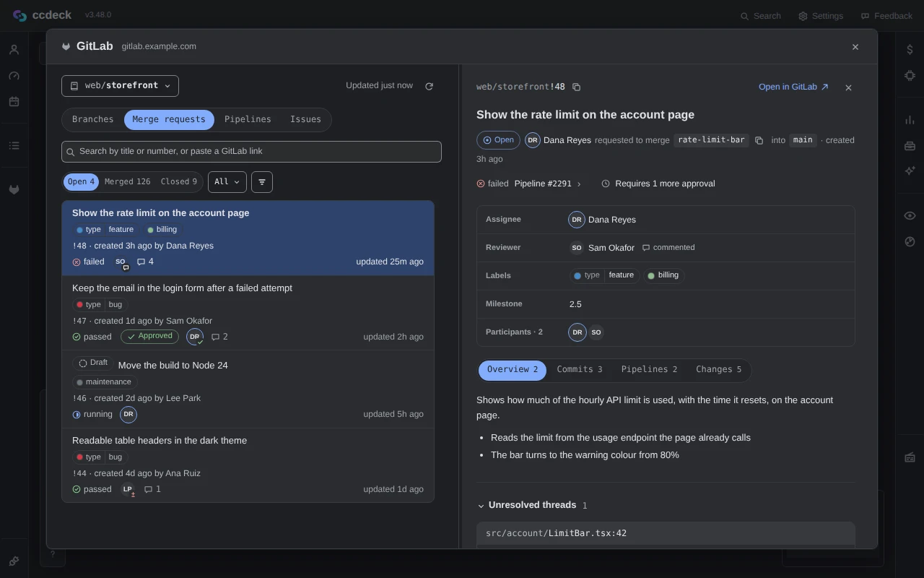This screenshot has width=924, height=578.
Task: Open the gauge icon in left sidebar
Action: [x=14, y=76]
